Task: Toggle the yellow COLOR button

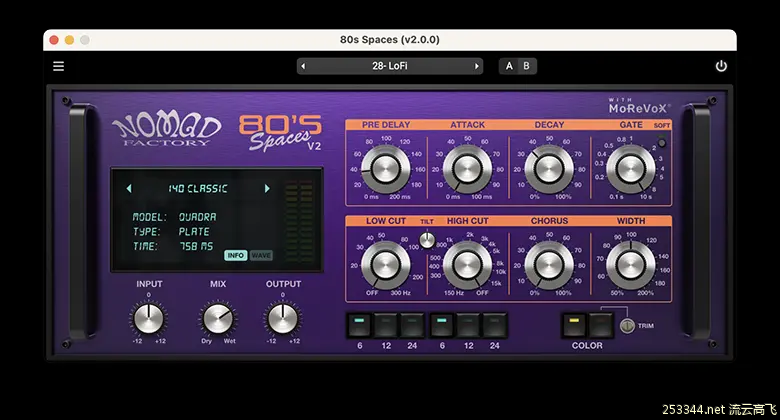Action: tap(574, 325)
